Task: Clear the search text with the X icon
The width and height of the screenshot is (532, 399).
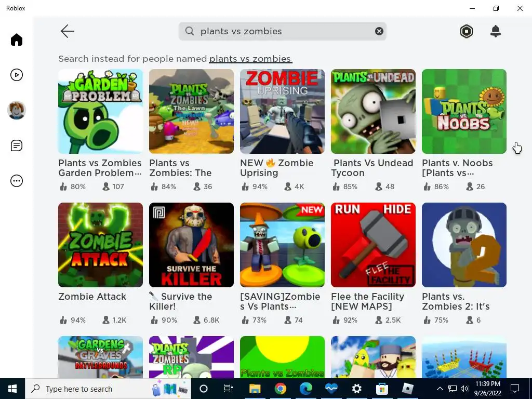Action: tap(379, 31)
